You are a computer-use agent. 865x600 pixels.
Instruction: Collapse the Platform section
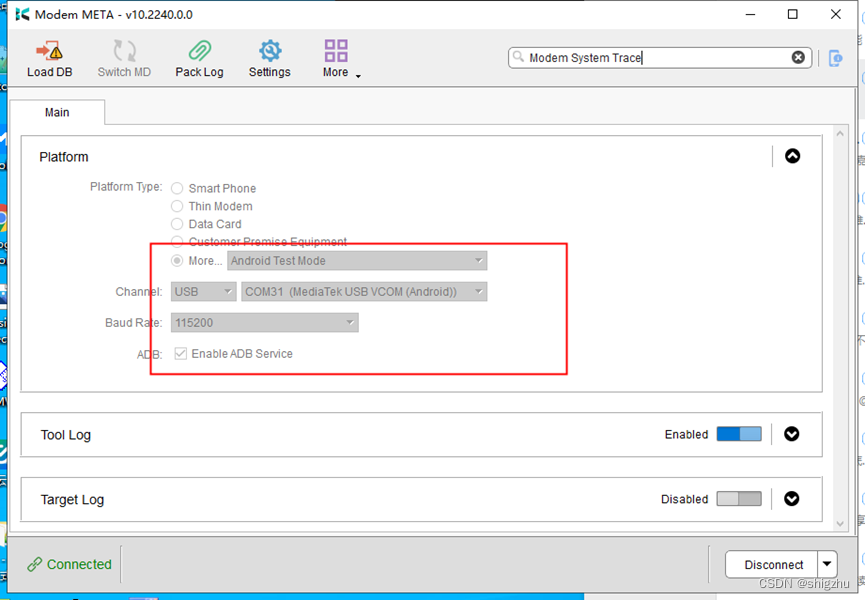coord(793,156)
